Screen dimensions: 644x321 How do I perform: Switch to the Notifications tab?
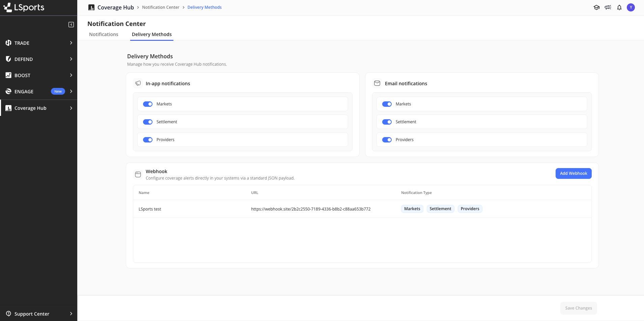(104, 34)
